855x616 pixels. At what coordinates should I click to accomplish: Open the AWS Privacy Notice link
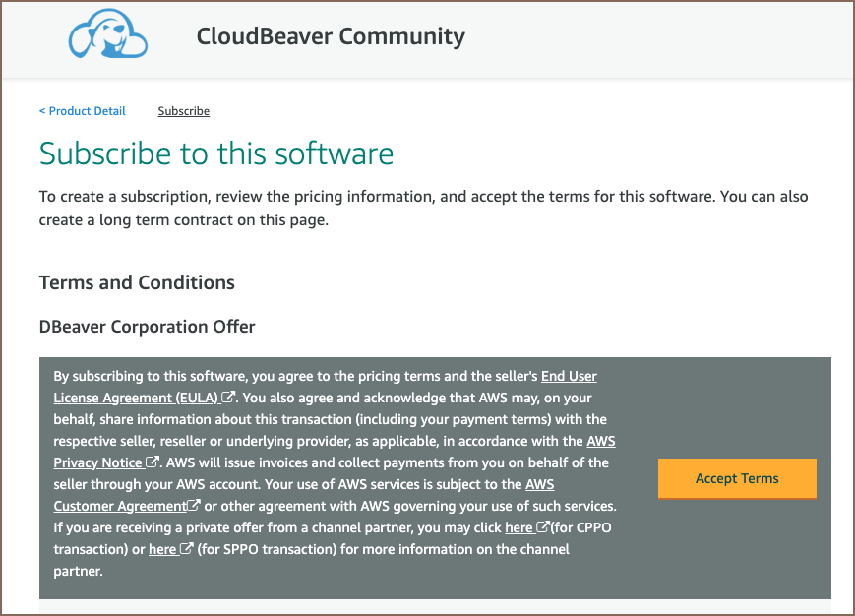(97, 462)
